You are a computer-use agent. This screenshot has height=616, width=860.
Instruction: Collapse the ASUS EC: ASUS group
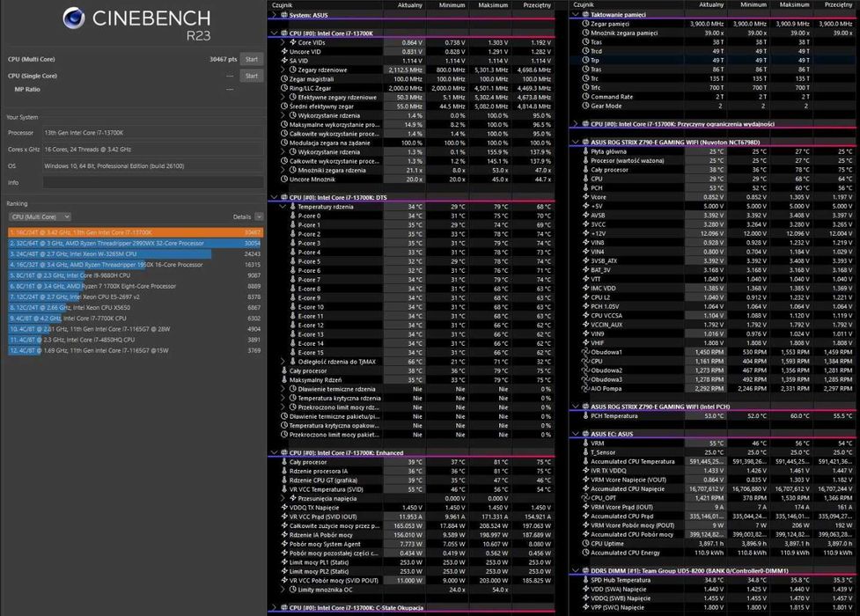[576, 434]
